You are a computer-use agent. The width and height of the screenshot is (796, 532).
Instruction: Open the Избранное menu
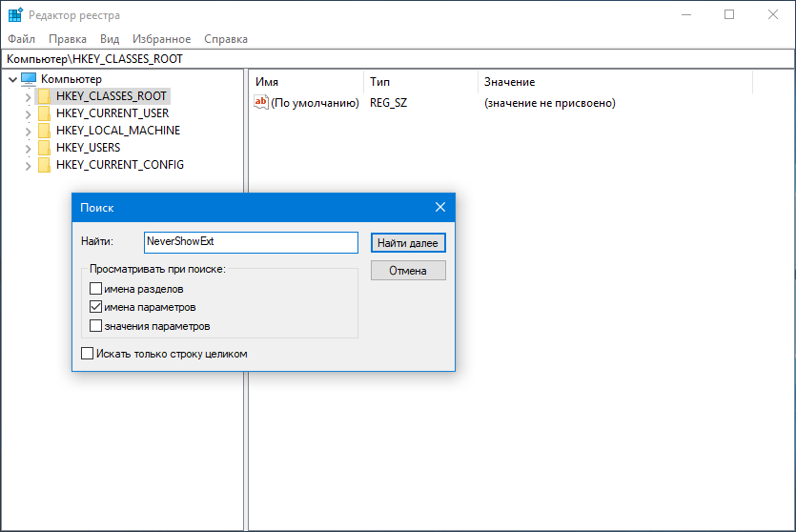161,39
